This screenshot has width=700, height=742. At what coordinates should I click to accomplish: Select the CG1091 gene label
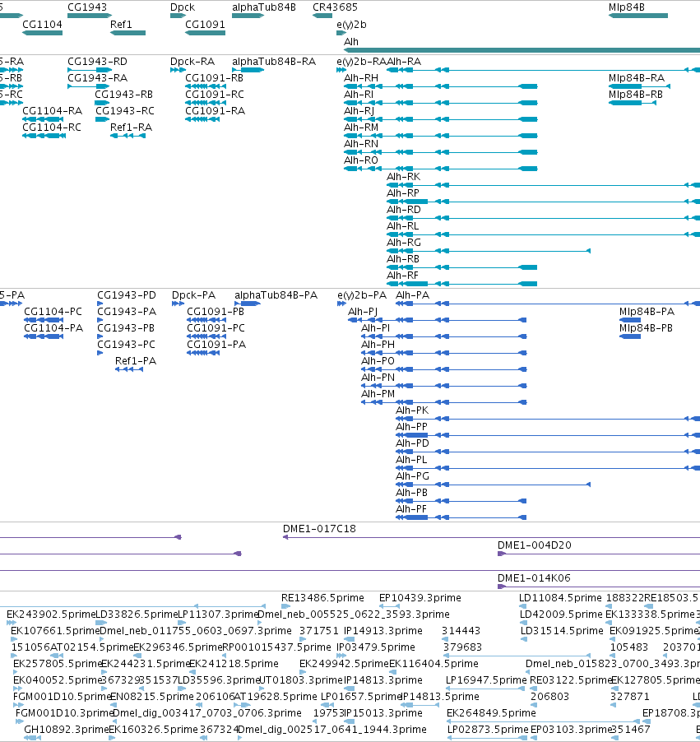[x=205, y=24]
